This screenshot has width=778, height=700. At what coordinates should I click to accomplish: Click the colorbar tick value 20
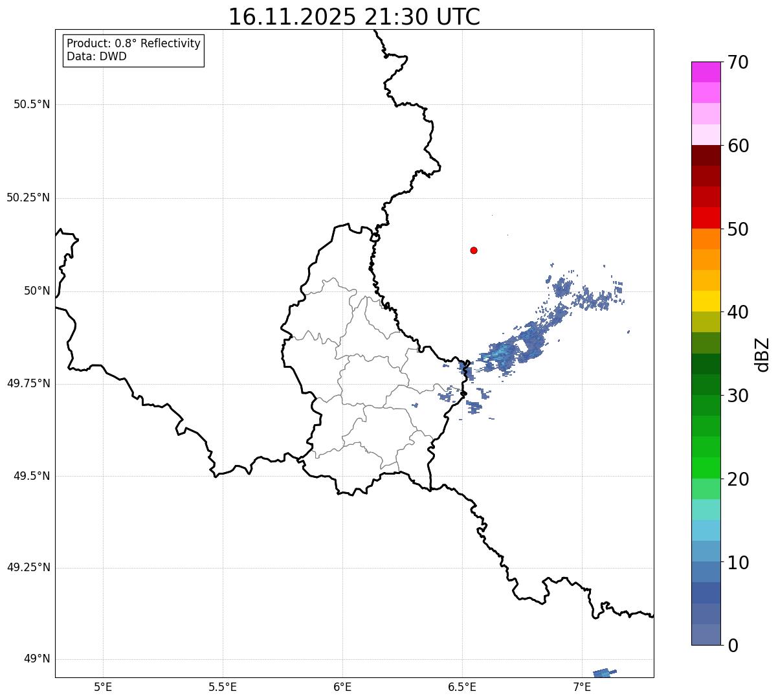pyautogui.click(x=738, y=479)
